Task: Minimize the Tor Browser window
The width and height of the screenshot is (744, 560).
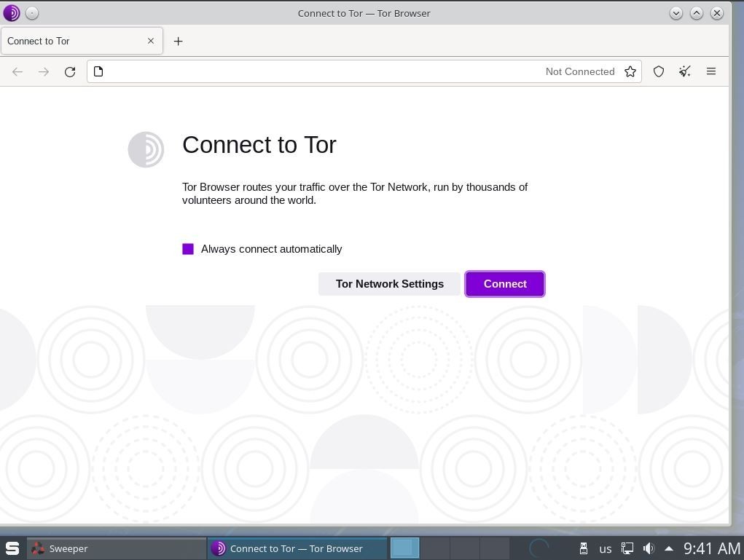Action: click(676, 13)
